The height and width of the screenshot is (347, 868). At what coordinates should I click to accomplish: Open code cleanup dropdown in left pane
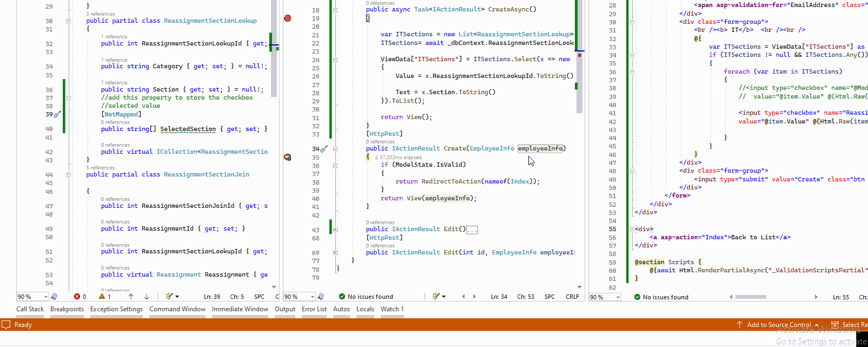pos(177,297)
